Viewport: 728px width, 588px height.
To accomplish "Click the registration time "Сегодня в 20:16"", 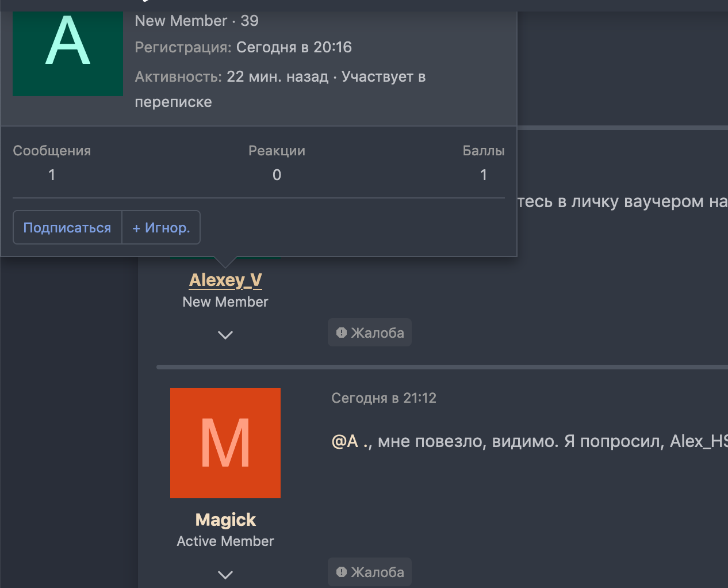I will click(x=294, y=47).
